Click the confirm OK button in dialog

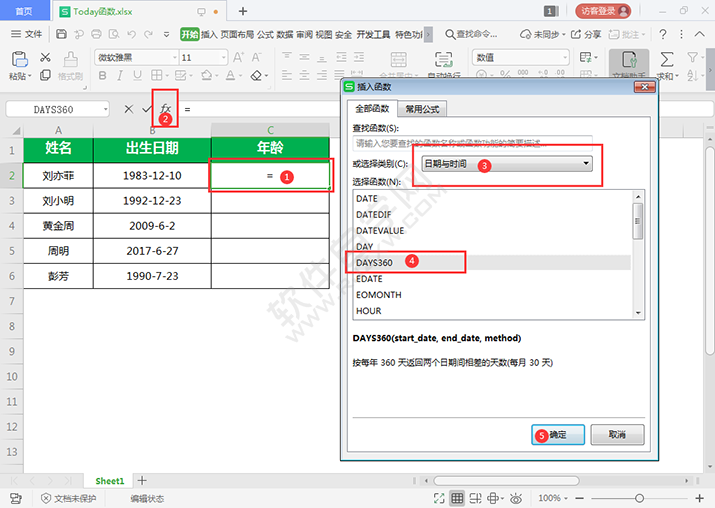click(x=558, y=435)
